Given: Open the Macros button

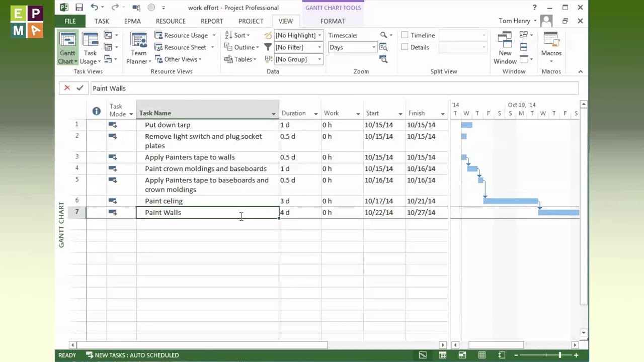Looking at the screenshot, I should coord(551,48).
